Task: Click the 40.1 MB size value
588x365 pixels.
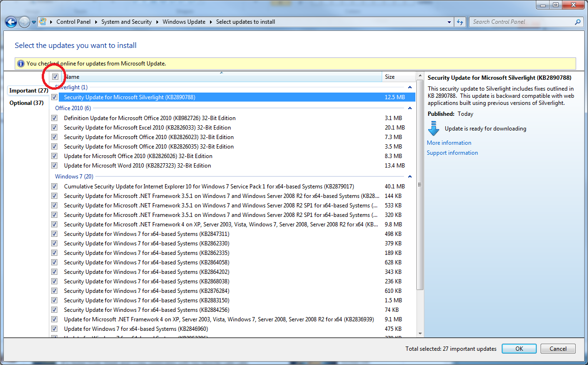Action: pos(395,187)
